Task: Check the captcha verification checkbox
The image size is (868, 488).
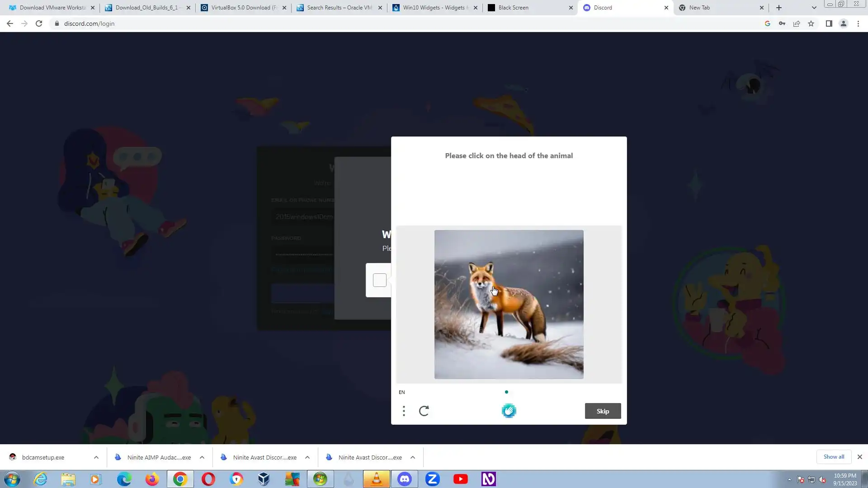Action: (x=380, y=280)
